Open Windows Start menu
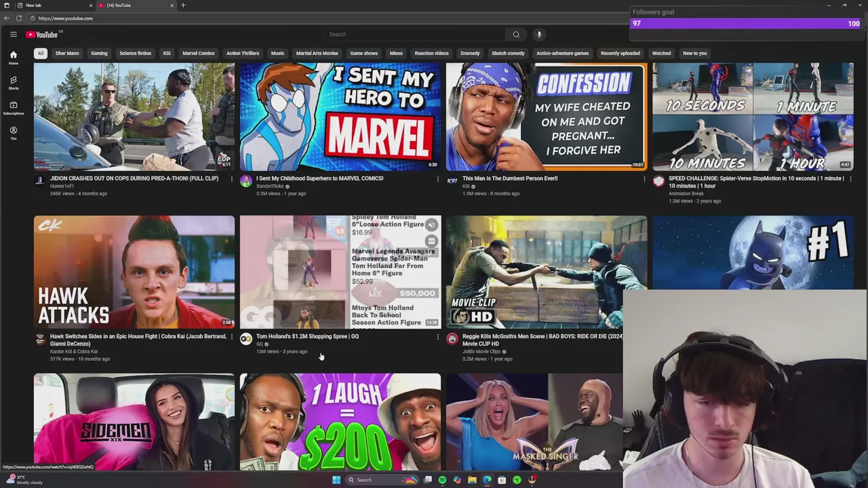Screen dimensions: 868x488 (336, 480)
